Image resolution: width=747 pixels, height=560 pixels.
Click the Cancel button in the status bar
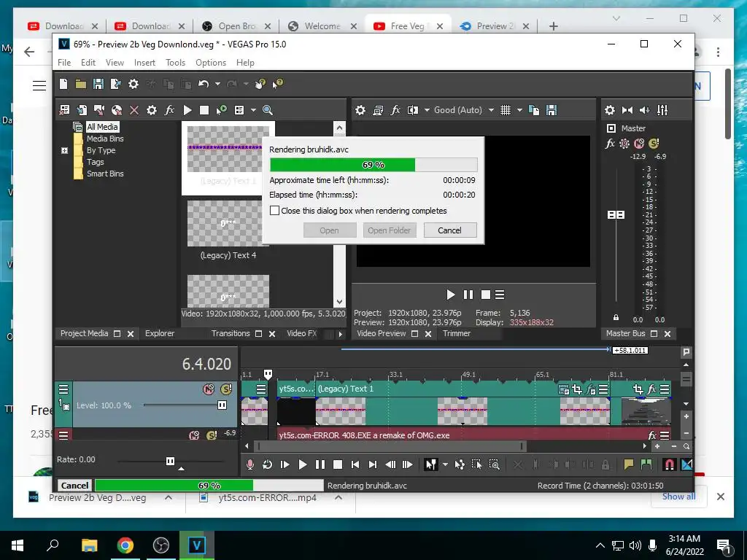coord(75,485)
